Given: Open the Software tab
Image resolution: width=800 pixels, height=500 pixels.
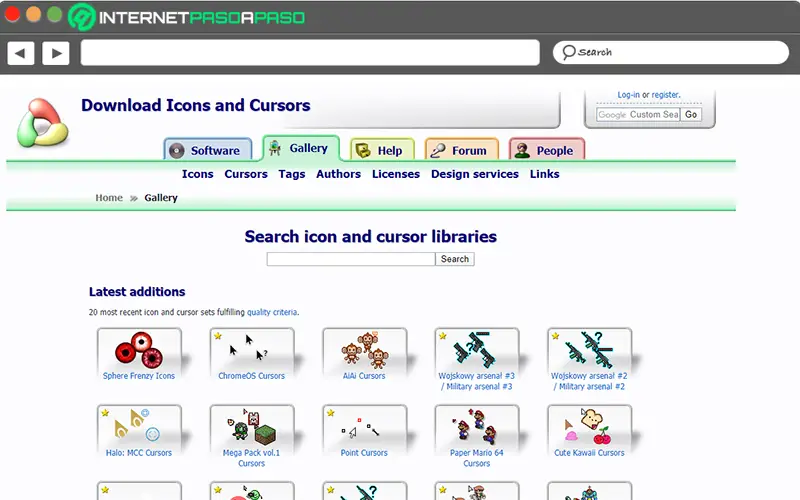Looking at the screenshot, I should tap(208, 150).
